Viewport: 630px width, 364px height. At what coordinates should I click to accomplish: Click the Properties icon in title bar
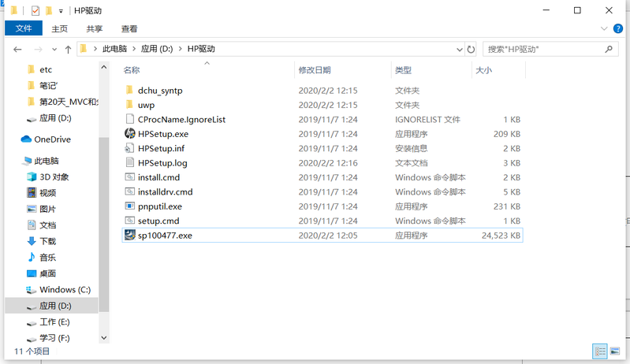click(x=35, y=11)
